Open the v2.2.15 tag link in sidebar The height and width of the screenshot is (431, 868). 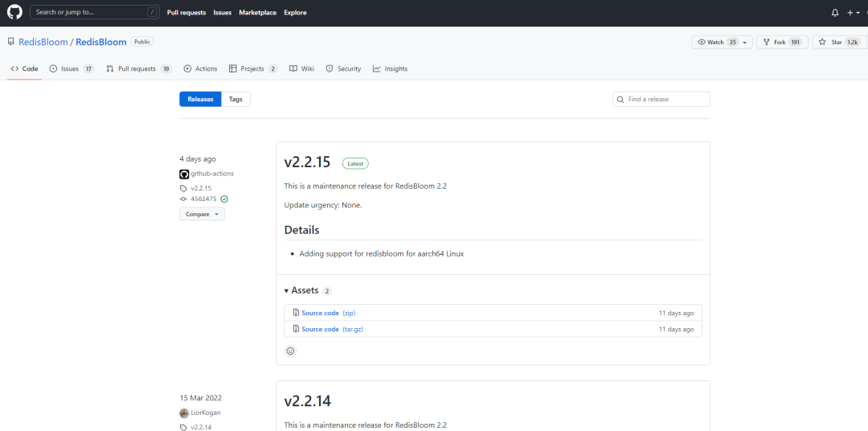click(202, 188)
